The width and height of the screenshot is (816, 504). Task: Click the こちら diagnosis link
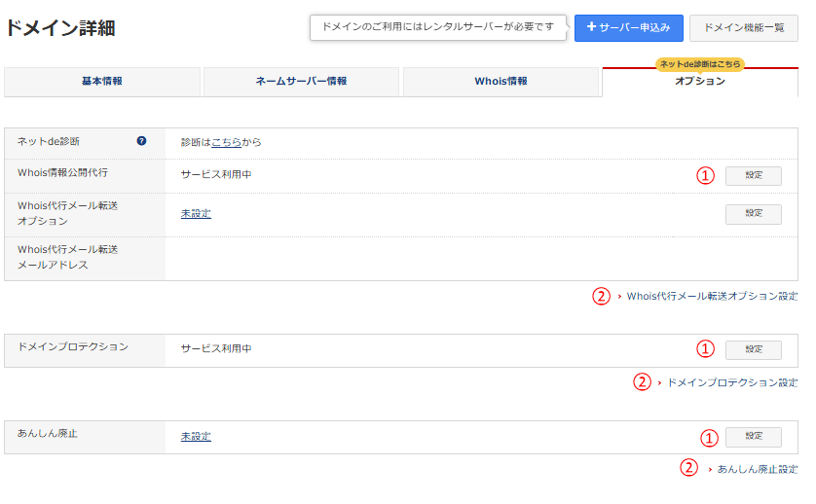pos(226,142)
